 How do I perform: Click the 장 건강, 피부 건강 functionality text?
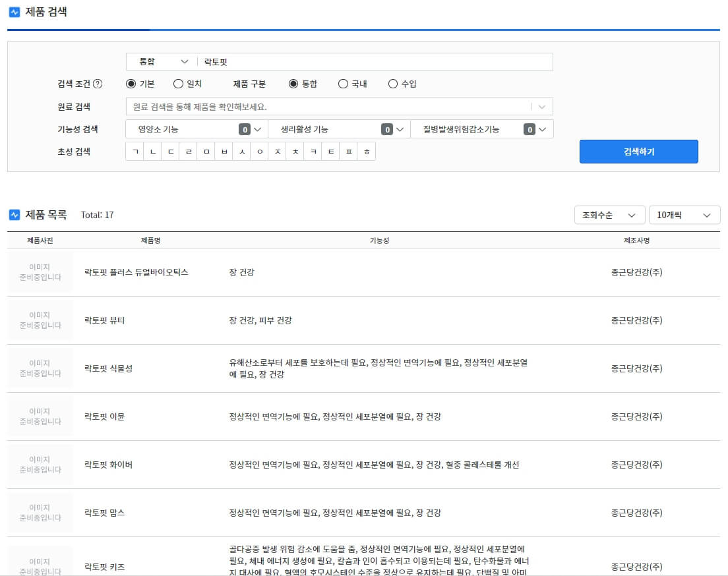[260, 321]
